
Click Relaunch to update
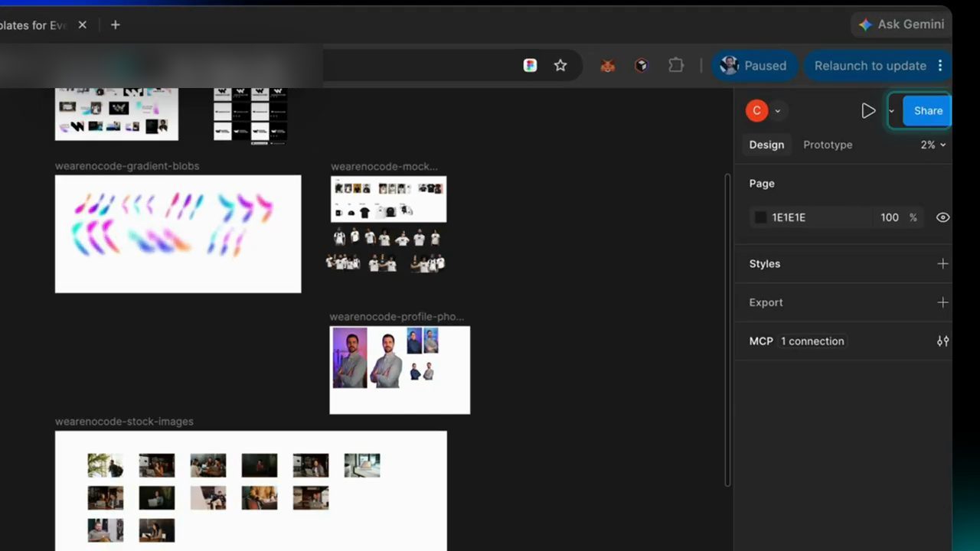tap(871, 66)
